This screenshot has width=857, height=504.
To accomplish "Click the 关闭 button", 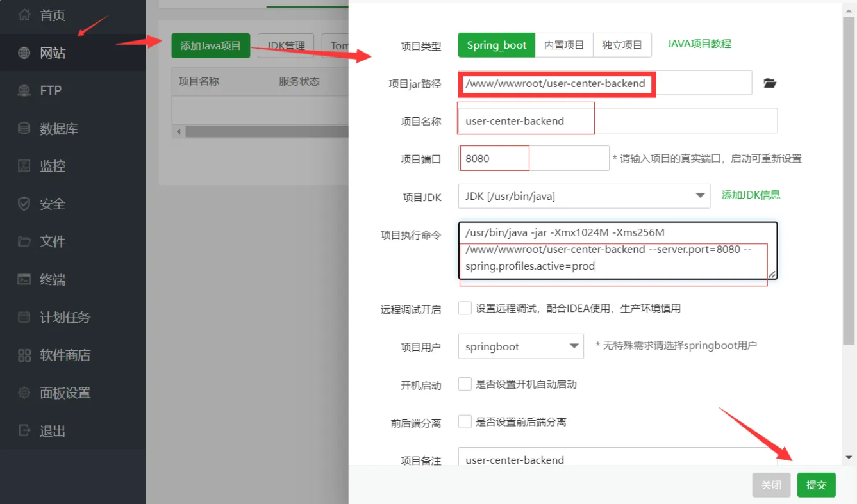I will (x=771, y=485).
